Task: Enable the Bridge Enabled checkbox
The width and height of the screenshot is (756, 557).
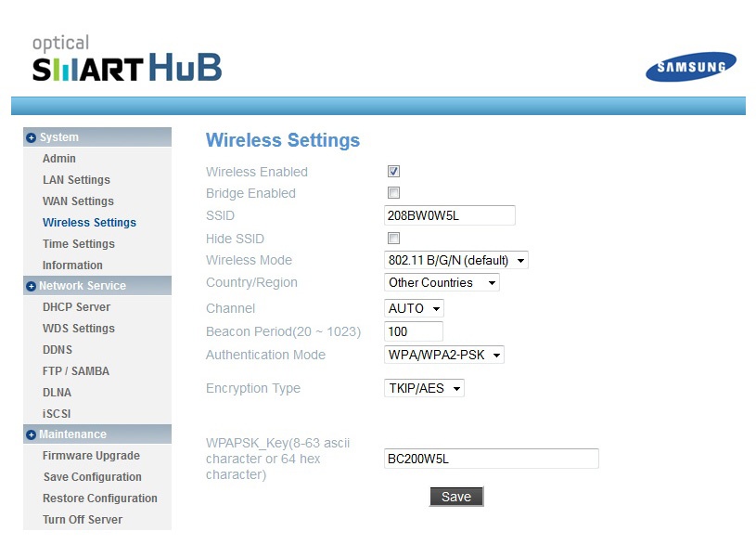Action: click(x=393, y=193)
